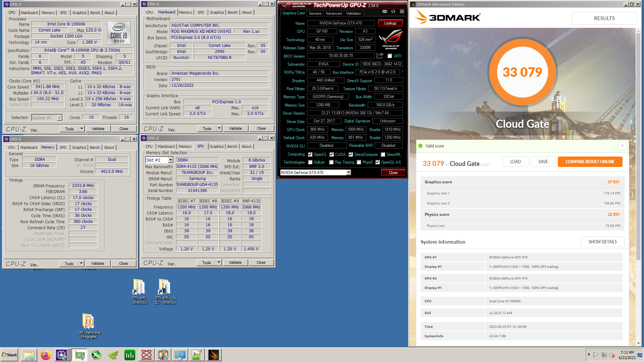Launch Firefox from the taskbar

pos(46,355)
